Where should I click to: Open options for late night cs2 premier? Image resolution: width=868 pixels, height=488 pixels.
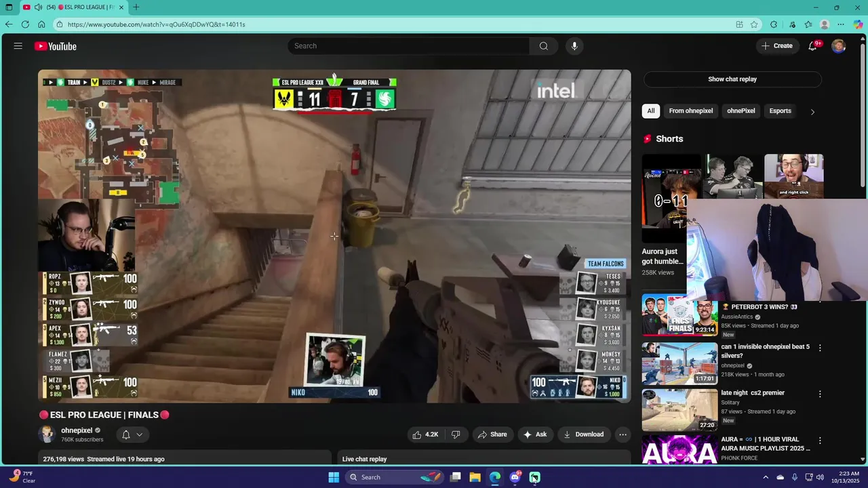[820, 394]
